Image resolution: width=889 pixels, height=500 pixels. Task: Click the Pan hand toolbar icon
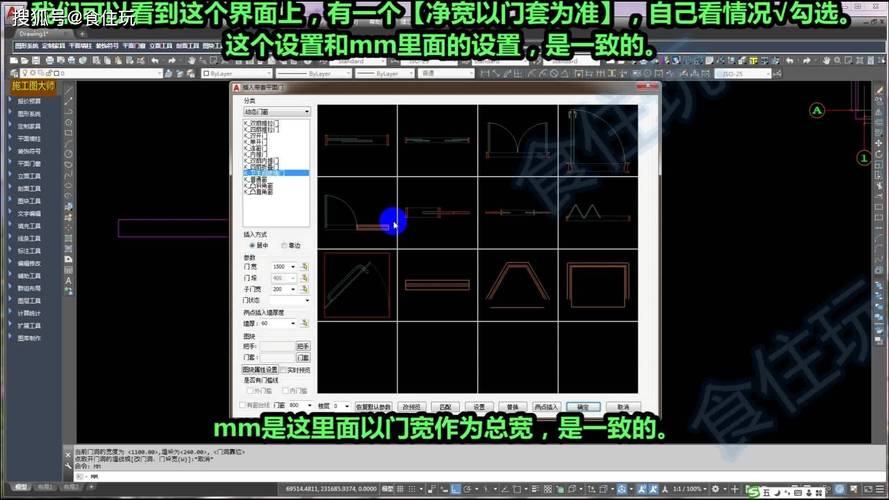(192, 60)
